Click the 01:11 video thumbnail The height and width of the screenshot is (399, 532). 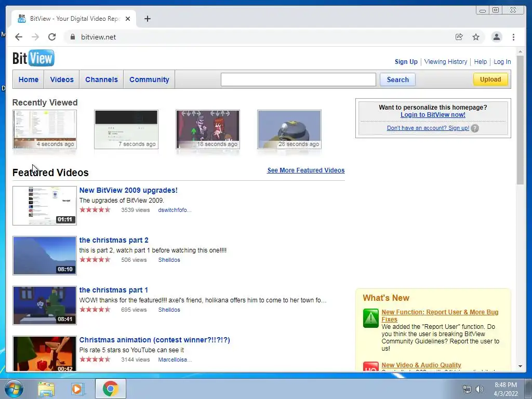45,206
